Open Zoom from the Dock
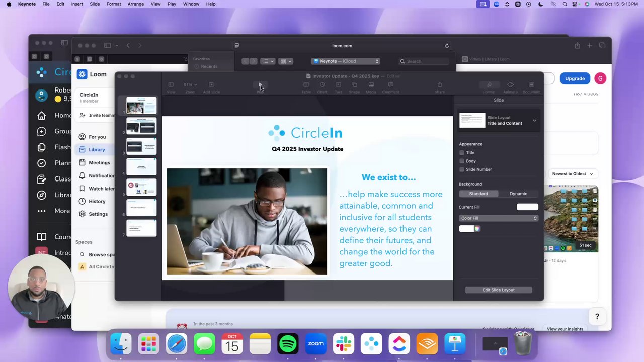The width and height of the screenshot is (644, 362). (316, 344)
